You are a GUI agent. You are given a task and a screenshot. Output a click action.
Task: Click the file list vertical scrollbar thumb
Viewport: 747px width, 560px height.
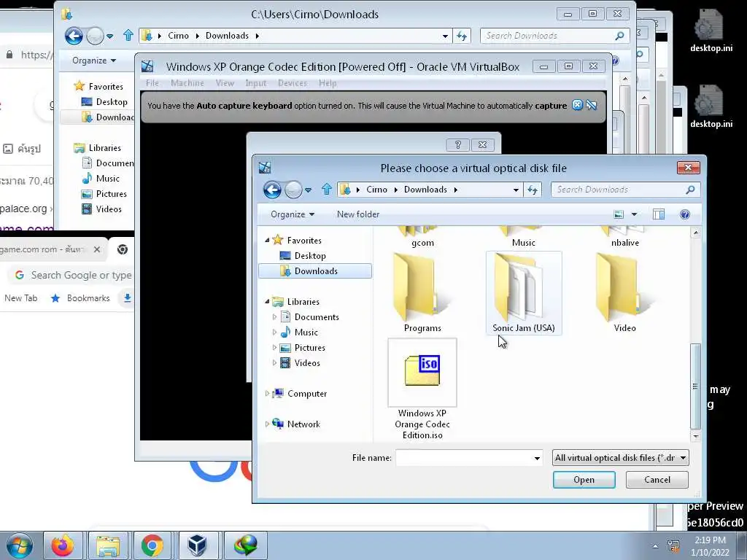pos(695,386)
